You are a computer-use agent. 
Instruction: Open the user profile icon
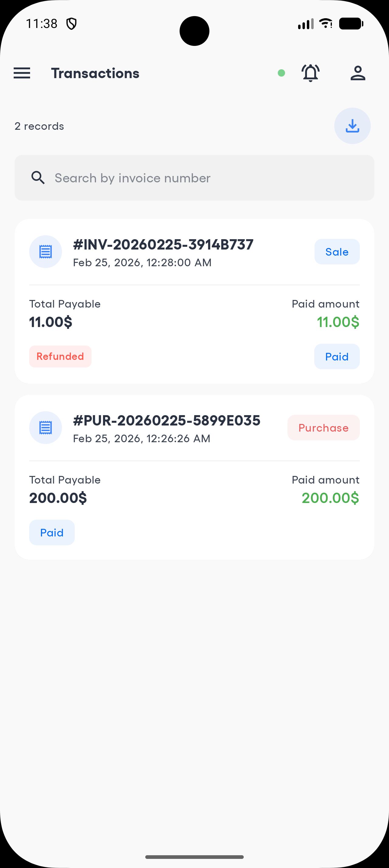[x=358, y=73]
